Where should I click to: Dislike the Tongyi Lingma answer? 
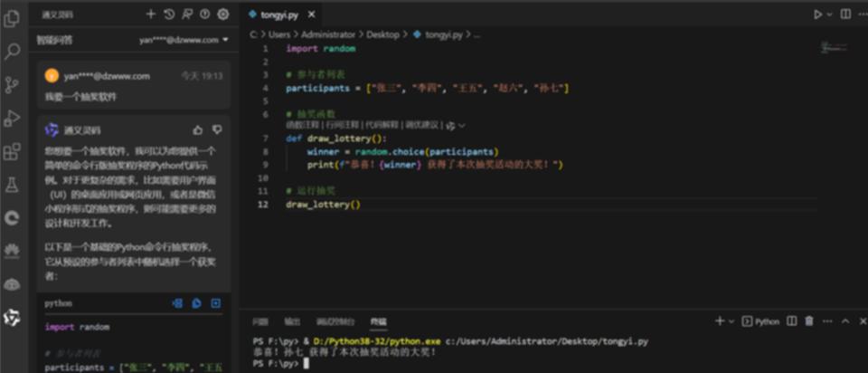pyautogui.click(x=217, y=129)
